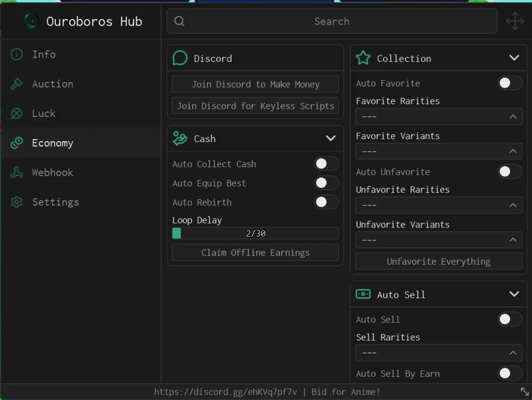Click the Sell Rarities label
Viewport: 532px width, 400px height.
tap(388, 337)
